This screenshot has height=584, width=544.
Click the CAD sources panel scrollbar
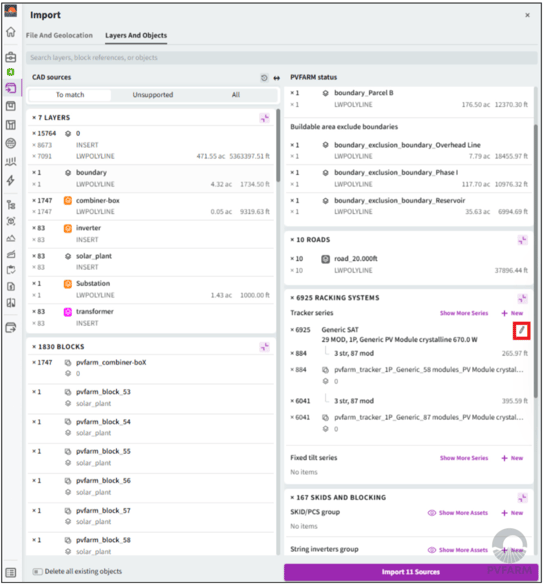tap(278, 145)
